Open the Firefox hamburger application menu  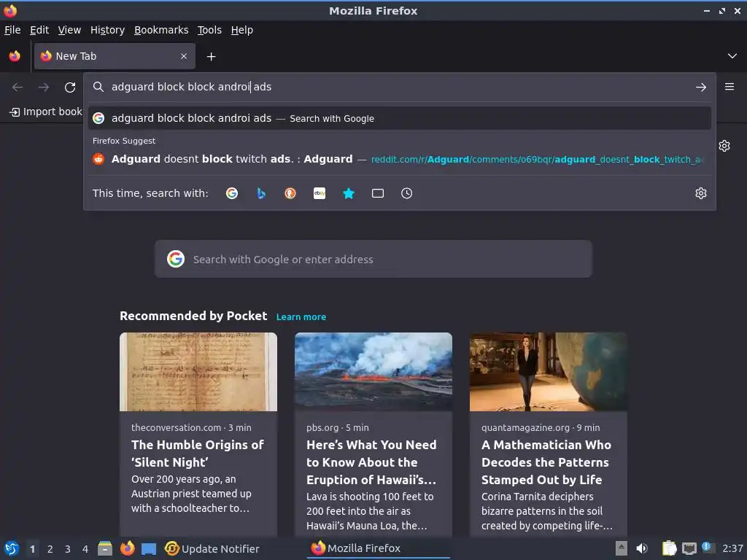click(729, 87)
